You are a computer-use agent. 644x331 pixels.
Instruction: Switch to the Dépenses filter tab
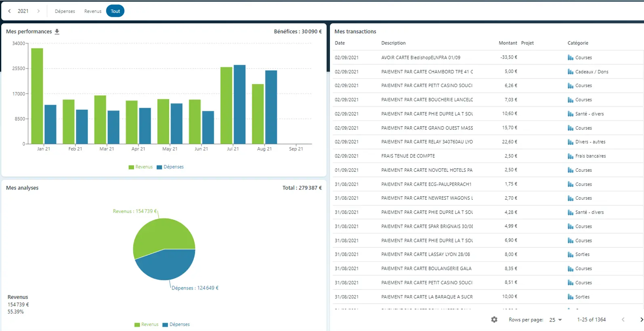click(65, 11)
